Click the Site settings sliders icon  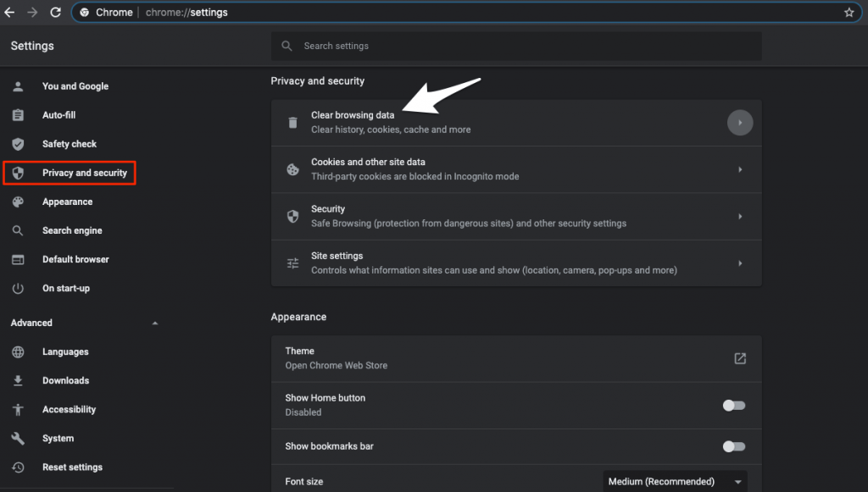(292, 263)
